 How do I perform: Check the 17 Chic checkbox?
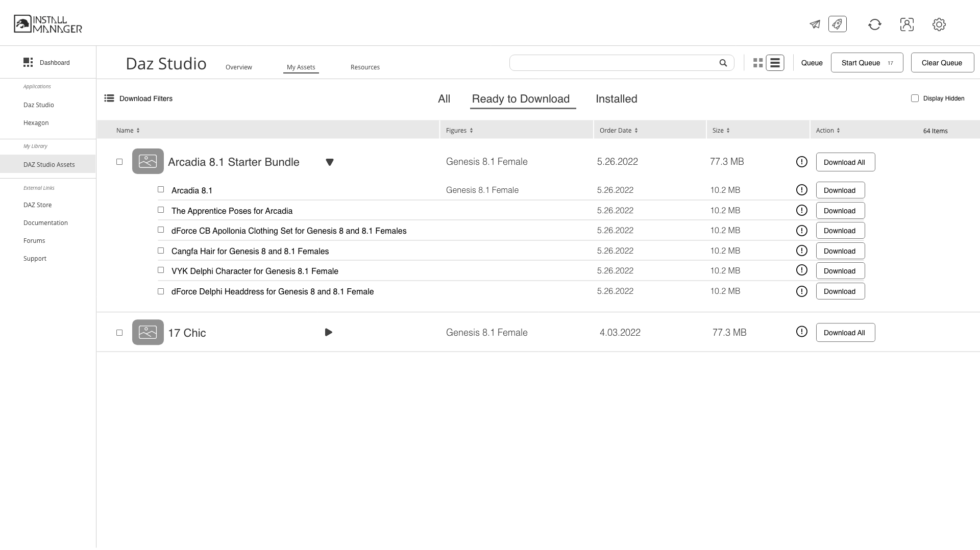pyautogui.click(x=119, y=333)
